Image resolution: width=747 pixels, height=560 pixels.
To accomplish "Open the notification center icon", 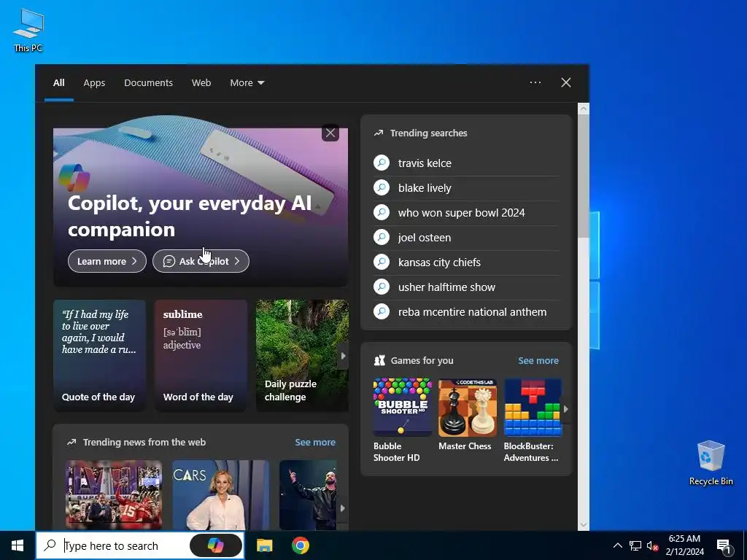I will click(x=724, y=546).
